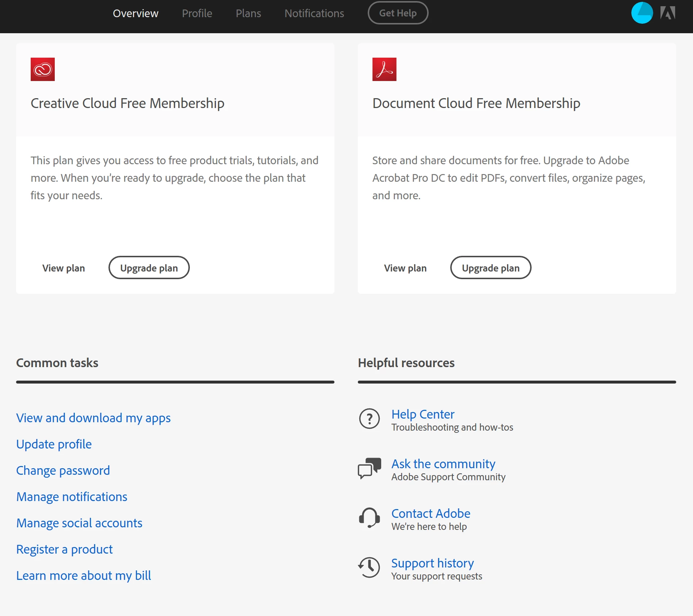Click the Get Help button
This screenshot has width=693, height=616.
(x=398, y=13)
